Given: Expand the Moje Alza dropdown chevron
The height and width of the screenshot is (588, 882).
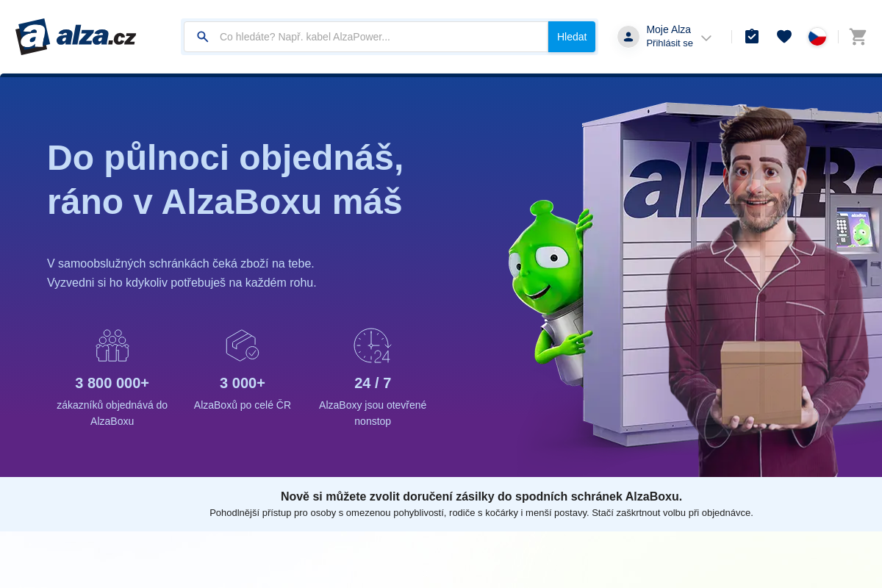Looking at the screenshot, I should click(706, 37).
